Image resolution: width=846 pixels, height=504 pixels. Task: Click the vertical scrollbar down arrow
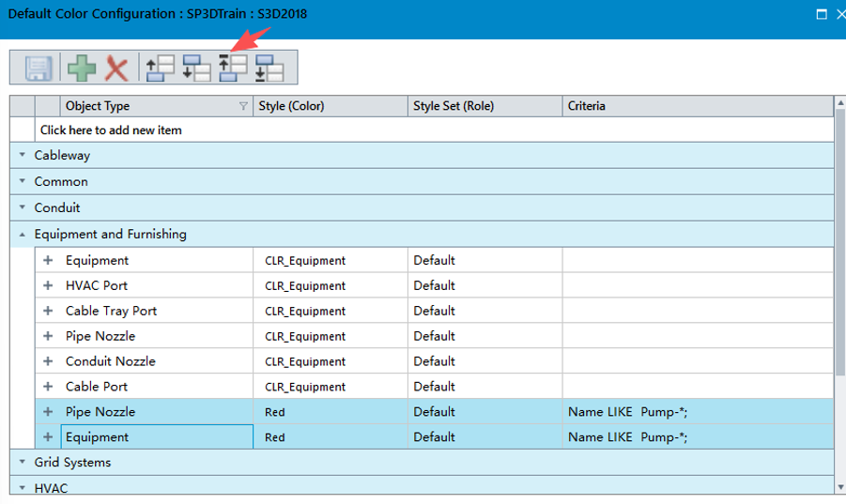[840, 487]
